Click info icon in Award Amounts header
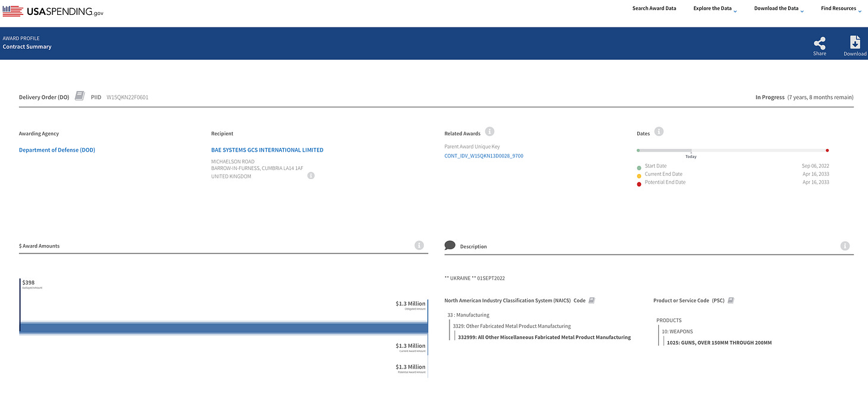868x393 pixels. click(x=419, y=245)
